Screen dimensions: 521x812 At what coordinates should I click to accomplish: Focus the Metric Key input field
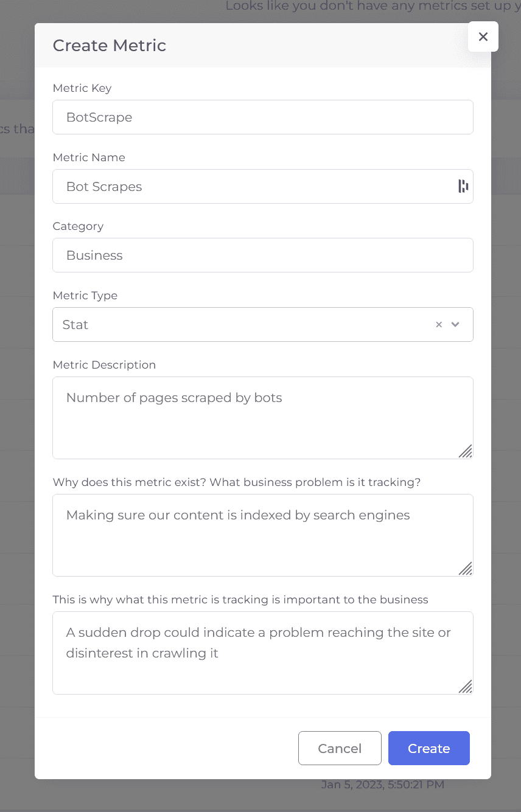coord(262,117)
